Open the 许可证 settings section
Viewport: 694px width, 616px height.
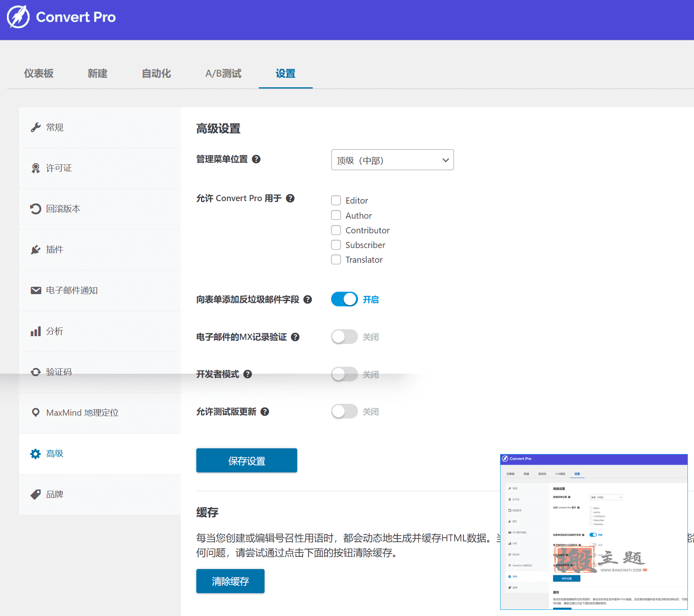[100, 168]
